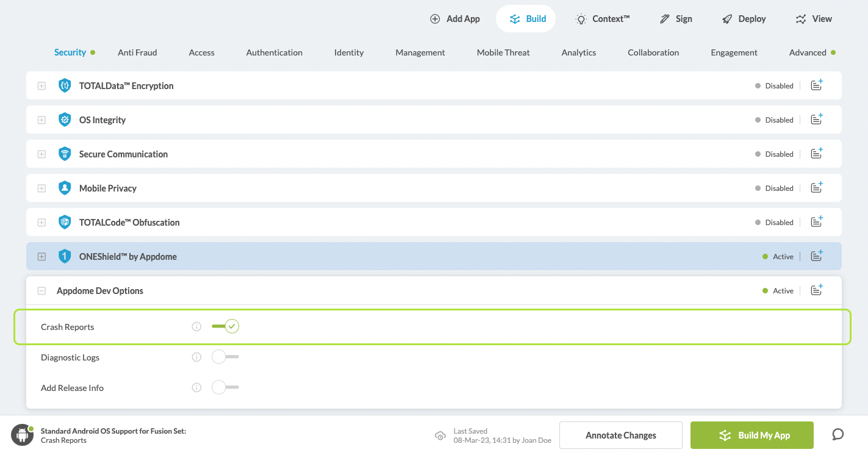Click the Android robot icon

click(23, 435)
